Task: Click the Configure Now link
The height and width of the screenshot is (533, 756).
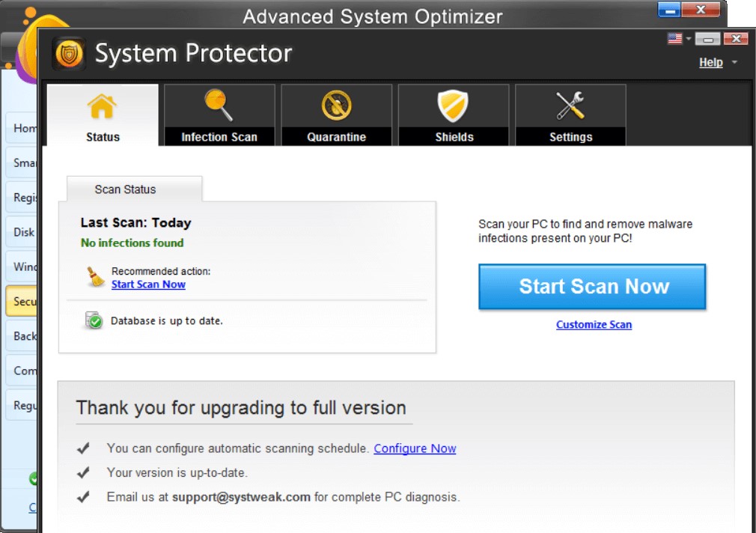Action: point(415,448)
